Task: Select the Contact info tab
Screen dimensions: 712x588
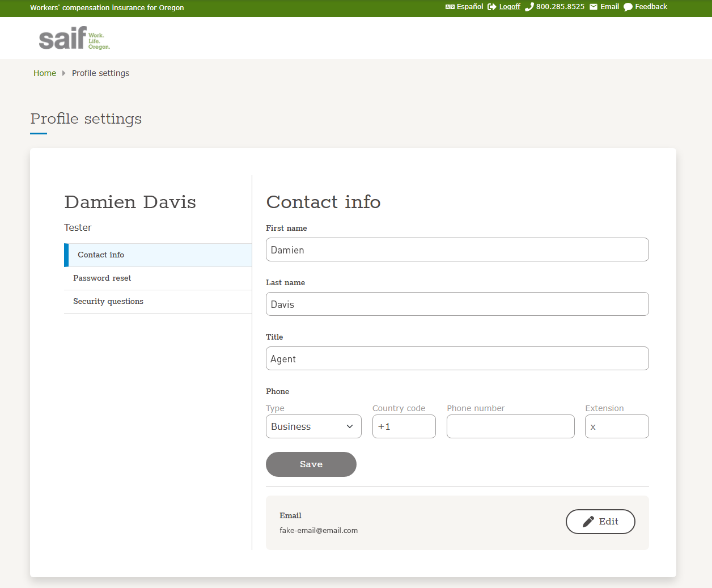Action: [x=101, y=255]
